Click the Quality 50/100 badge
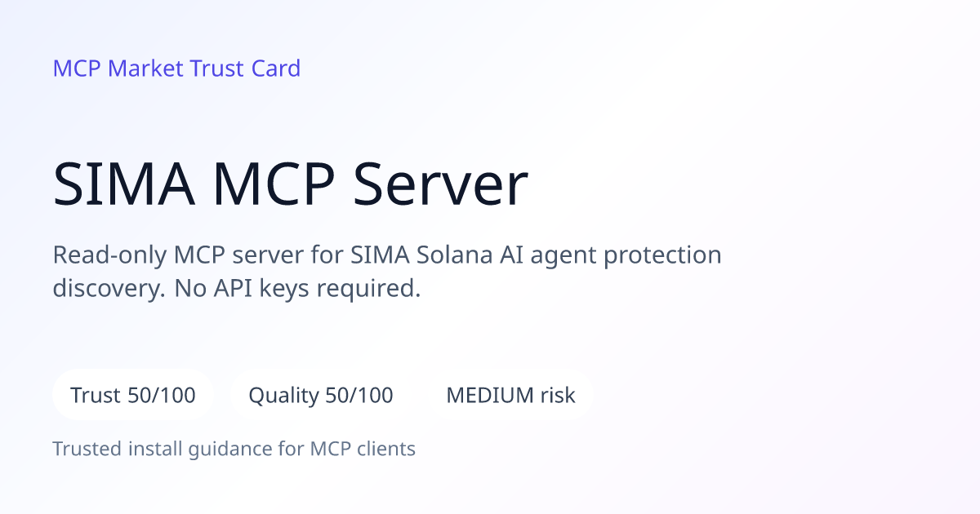980x514 pixels. [321, 396]
